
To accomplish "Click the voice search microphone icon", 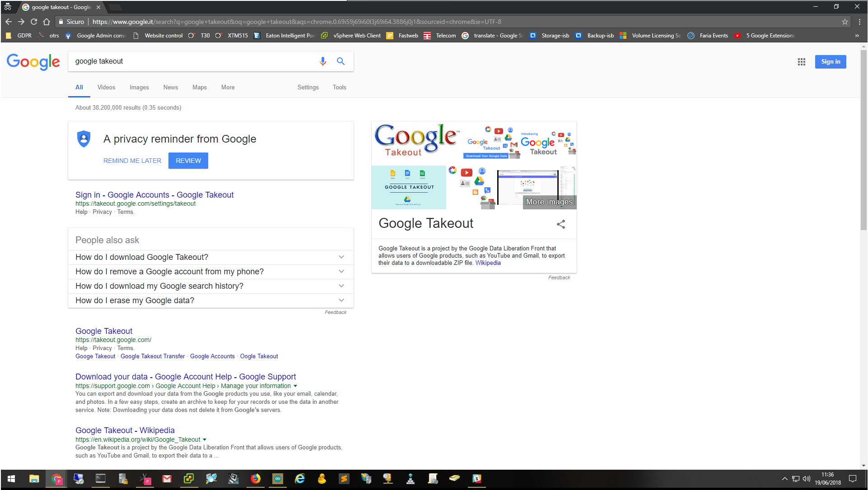I will click(322, 61).
